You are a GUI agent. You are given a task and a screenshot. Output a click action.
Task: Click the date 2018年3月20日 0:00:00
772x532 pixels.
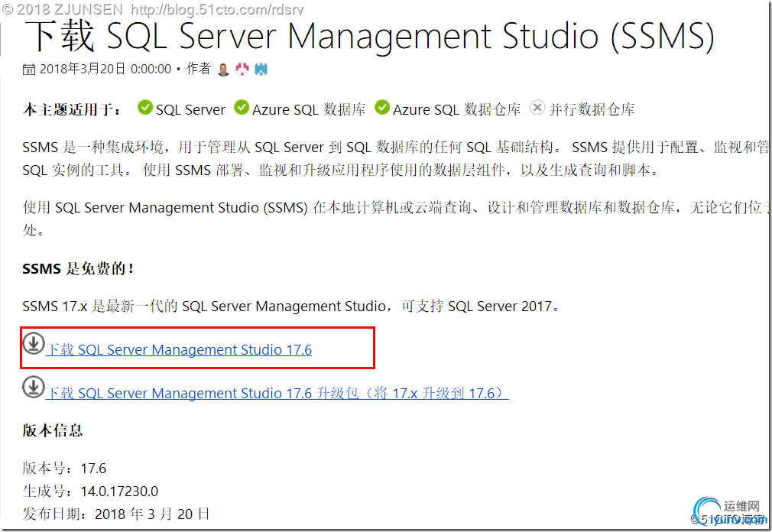coord(105,69)
